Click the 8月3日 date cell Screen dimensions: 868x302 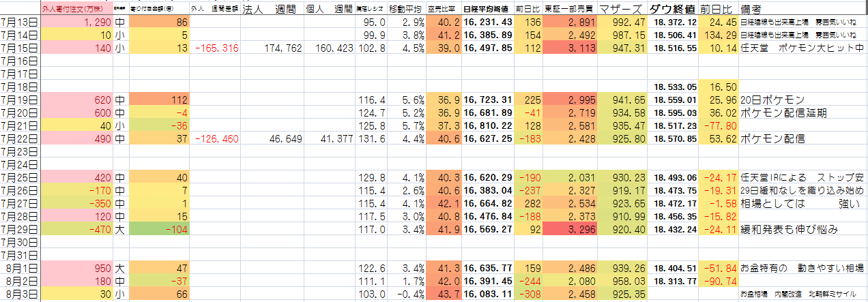[19, 294]
